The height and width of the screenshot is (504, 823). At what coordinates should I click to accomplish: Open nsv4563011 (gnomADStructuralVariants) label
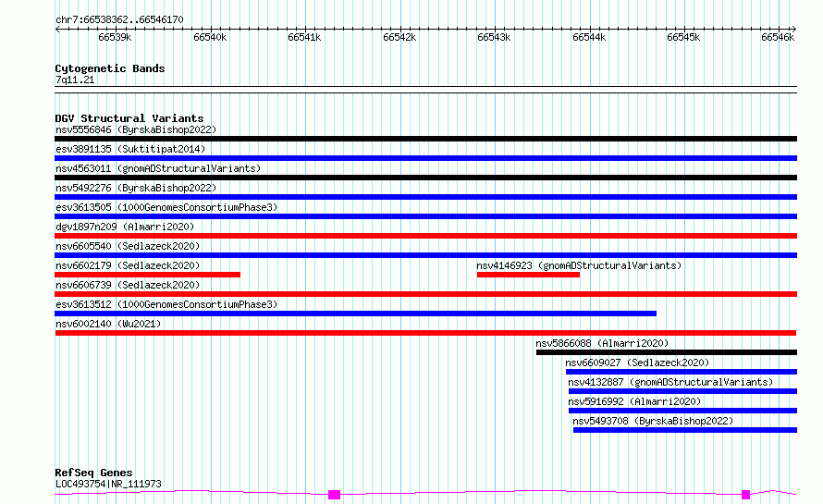158,168
